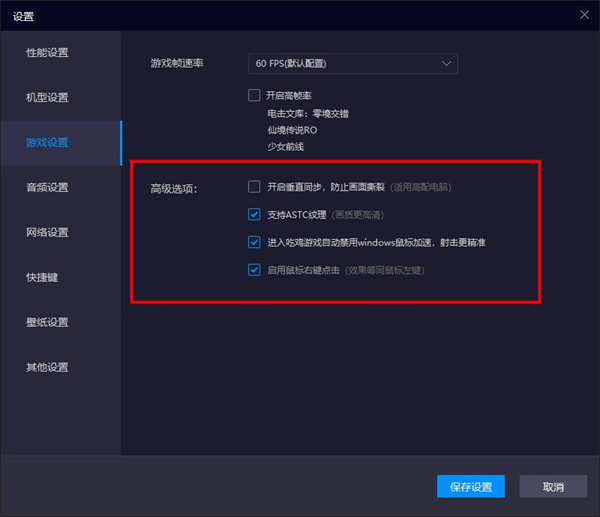Open the 性能设置 tab
Viewport: 600px width, 517px height.
click(x=48, y=52)
